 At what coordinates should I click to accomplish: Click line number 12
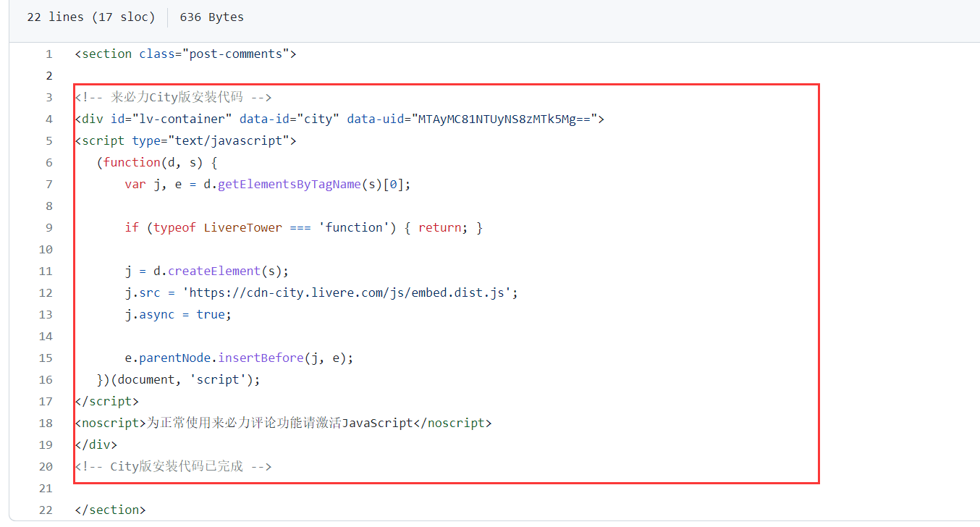point(46,292)
